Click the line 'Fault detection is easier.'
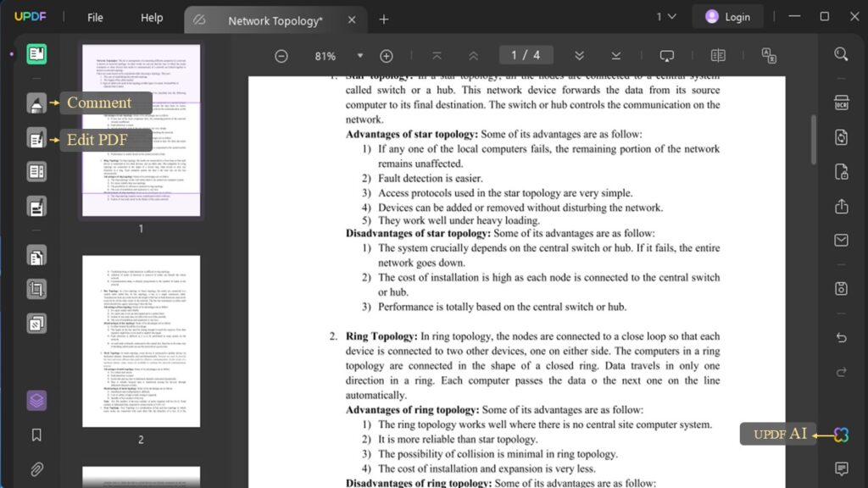This screenshot has width=868, height=488. coord(431,178)
